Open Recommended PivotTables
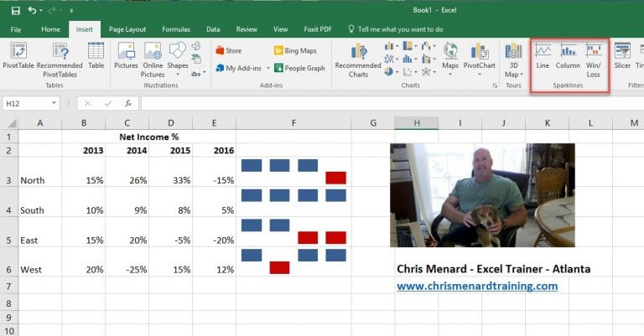 [60, 59]
